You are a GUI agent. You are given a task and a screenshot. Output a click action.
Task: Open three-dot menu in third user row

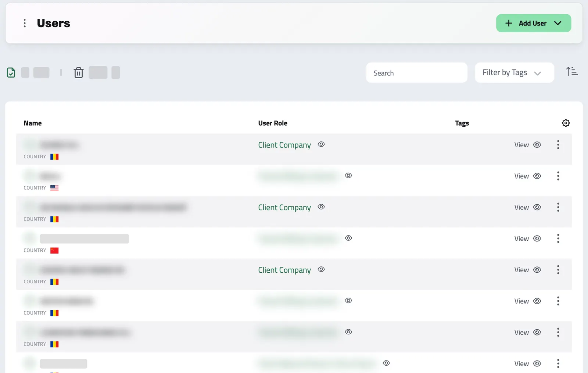[558, 207]
